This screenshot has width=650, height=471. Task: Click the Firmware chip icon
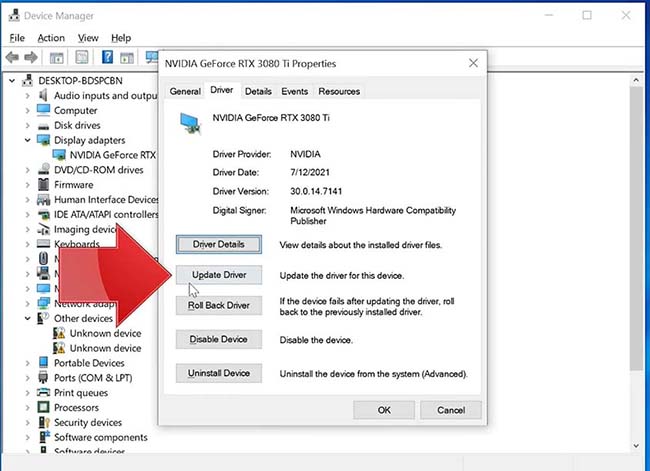[x=43, y=185]
